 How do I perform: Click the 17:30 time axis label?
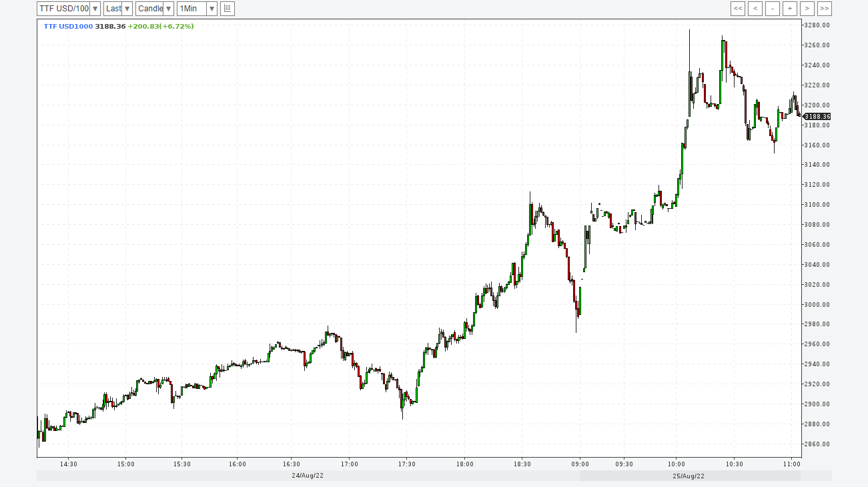[407, 464]
